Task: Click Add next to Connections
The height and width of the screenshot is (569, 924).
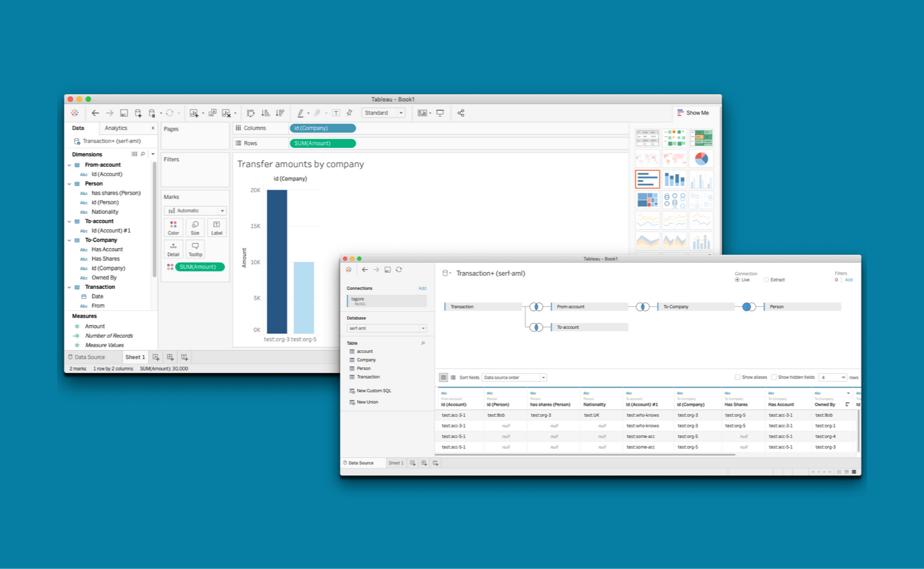Action: pyautogui.click(x=422, y=288)
